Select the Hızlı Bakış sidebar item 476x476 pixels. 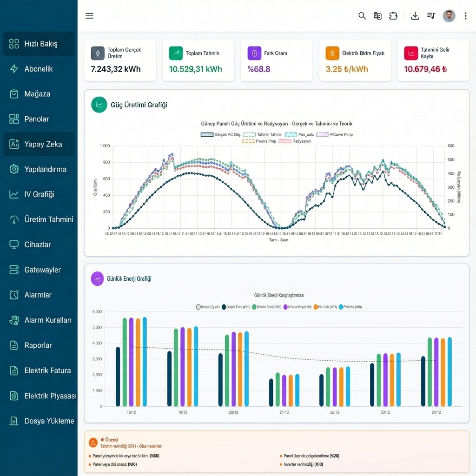pos(40,44)
